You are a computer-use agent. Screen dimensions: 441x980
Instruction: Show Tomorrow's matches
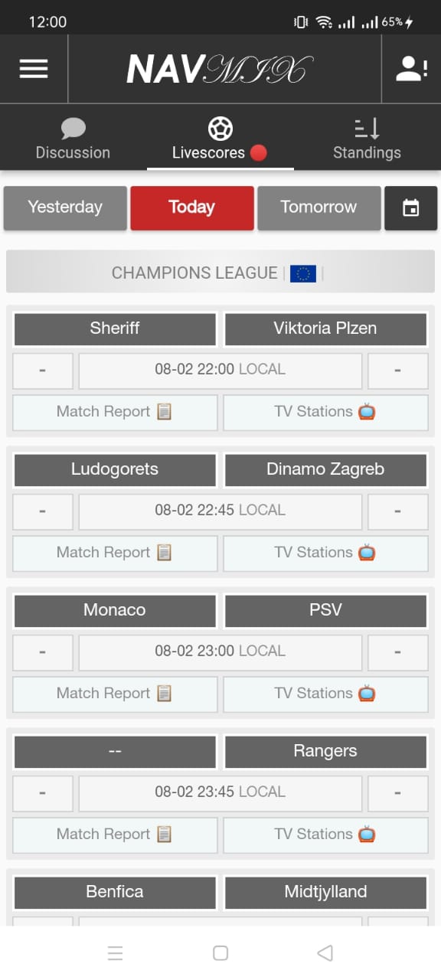(319, 207)
